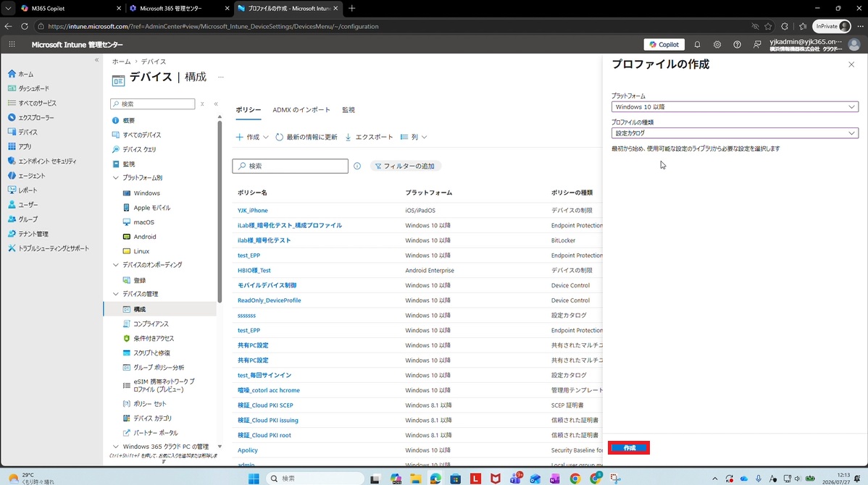Open feedback icon in header
The height and width of the screenshot is (485, 868).
(756, 44)
